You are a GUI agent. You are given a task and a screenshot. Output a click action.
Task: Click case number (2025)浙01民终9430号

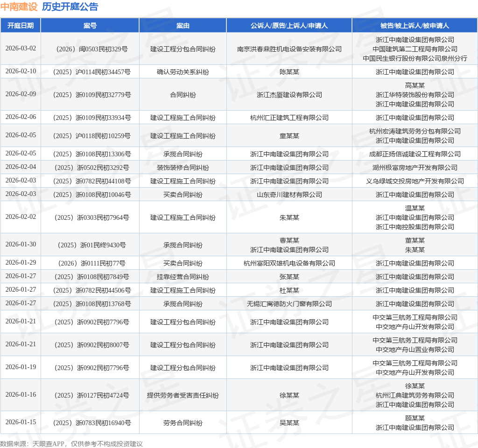(x=92, y=245)
